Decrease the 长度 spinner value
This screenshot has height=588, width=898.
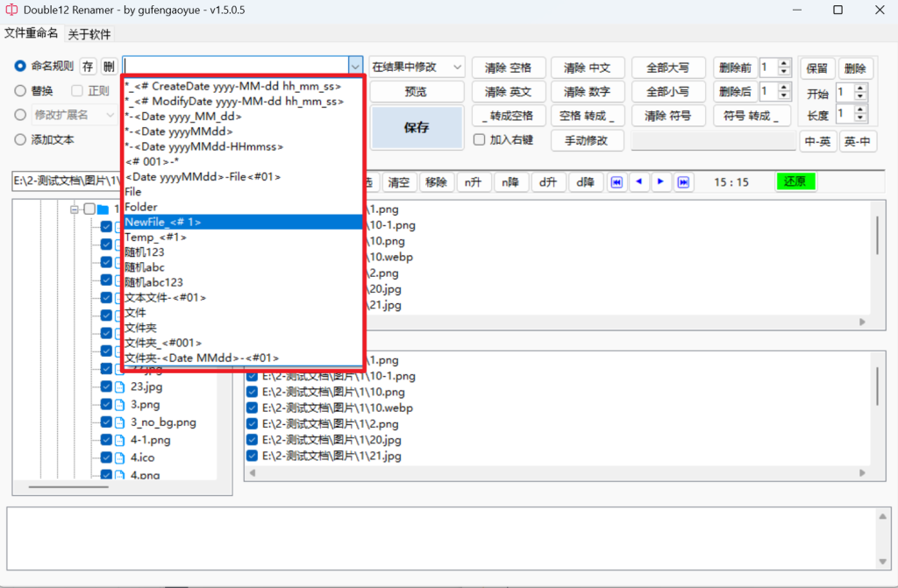pyautogui.click(x=860, y=117)
